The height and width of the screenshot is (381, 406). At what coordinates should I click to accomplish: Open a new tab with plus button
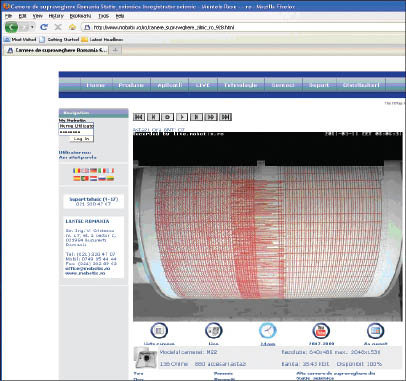(115, 50)
